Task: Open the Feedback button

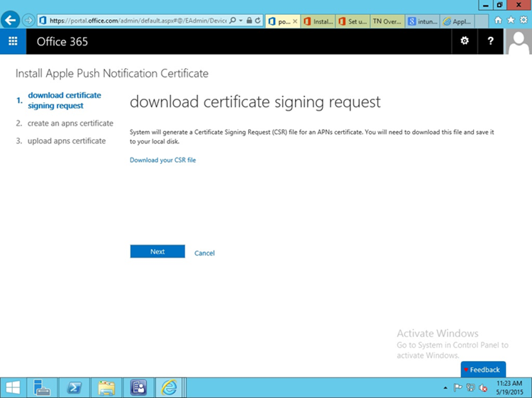Action: (x=483, y=370)
